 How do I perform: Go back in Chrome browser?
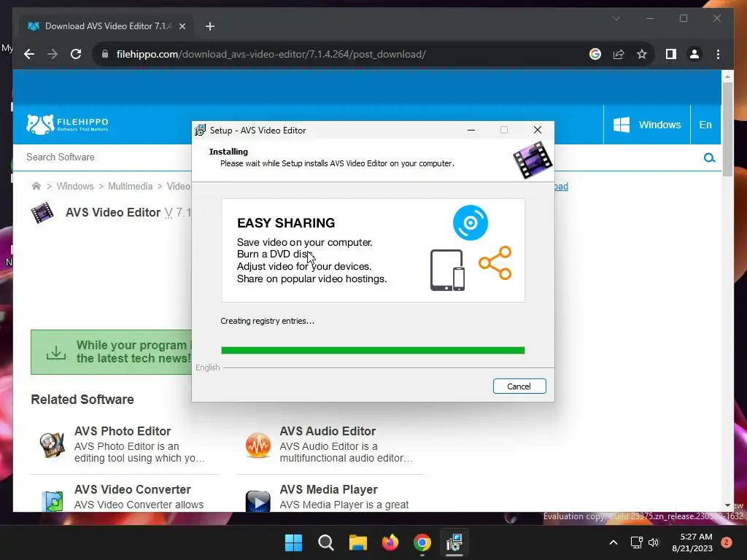(29, 54)
